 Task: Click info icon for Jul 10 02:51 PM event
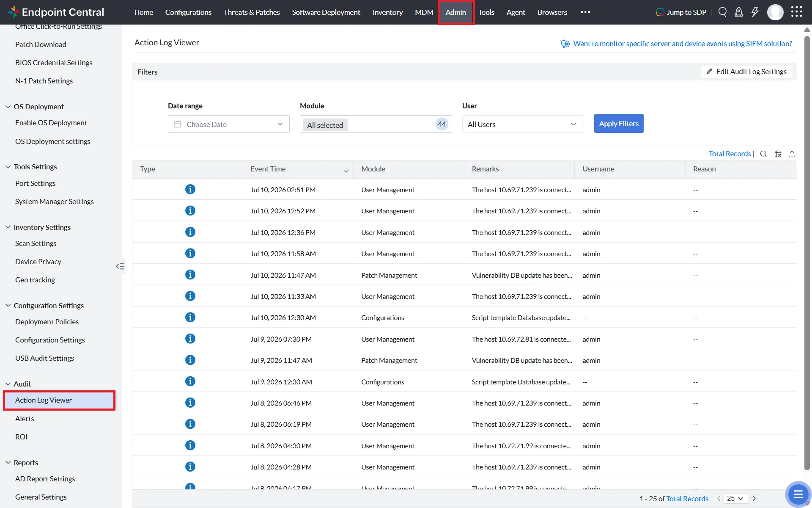point(190,189)
